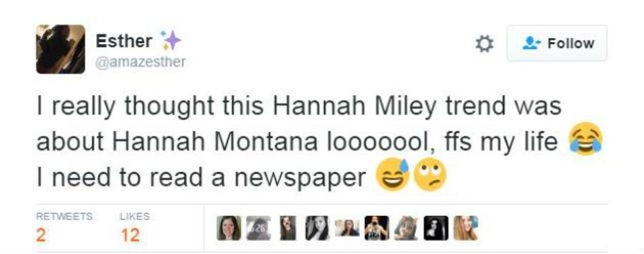Open the RETWEETS label
This screenshot has width=644, height=254.
pos(64,216)
